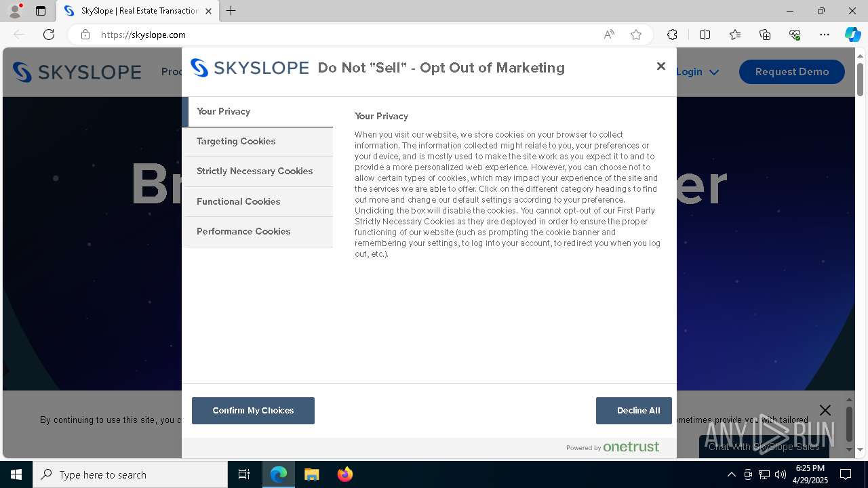This screenshot has width=868, height=488.
Task: Go back to the previous page
Action: click(19, 35)
